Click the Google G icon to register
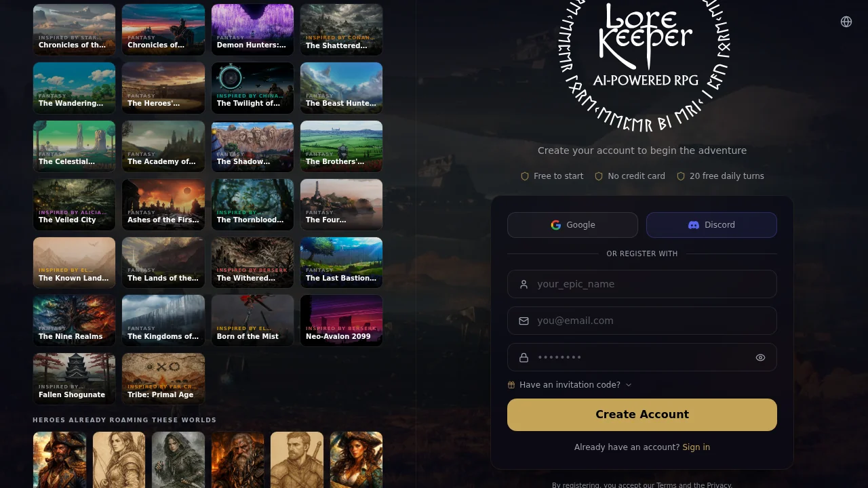The height and width of the screenshot is (488, 868). pos(556,224)
